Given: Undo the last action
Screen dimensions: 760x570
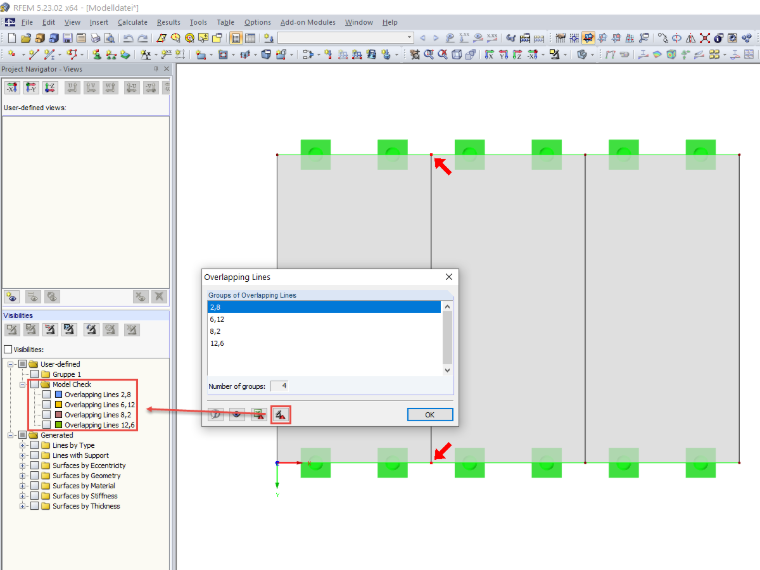Looking at the screenshot, I should click(128, 38).
